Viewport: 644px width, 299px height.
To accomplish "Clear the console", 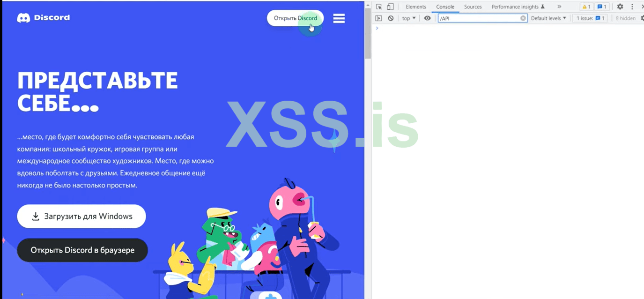I will point(391,18).
